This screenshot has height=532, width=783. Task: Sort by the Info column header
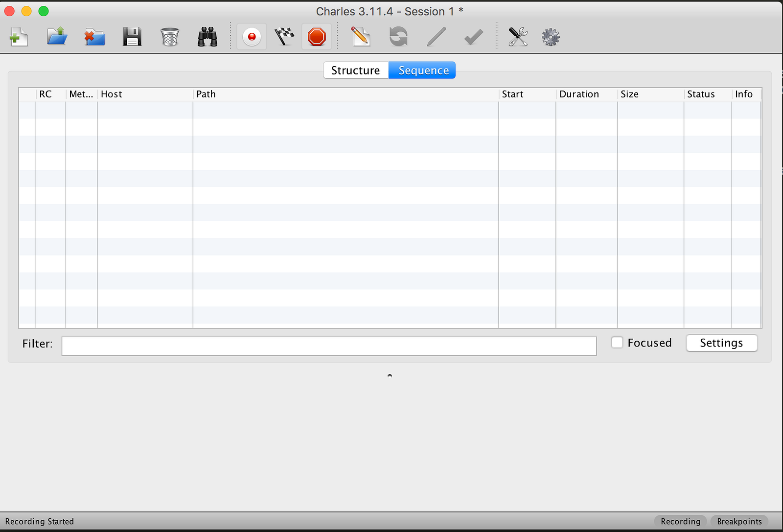pyautogui.click(x=746, y=94)
